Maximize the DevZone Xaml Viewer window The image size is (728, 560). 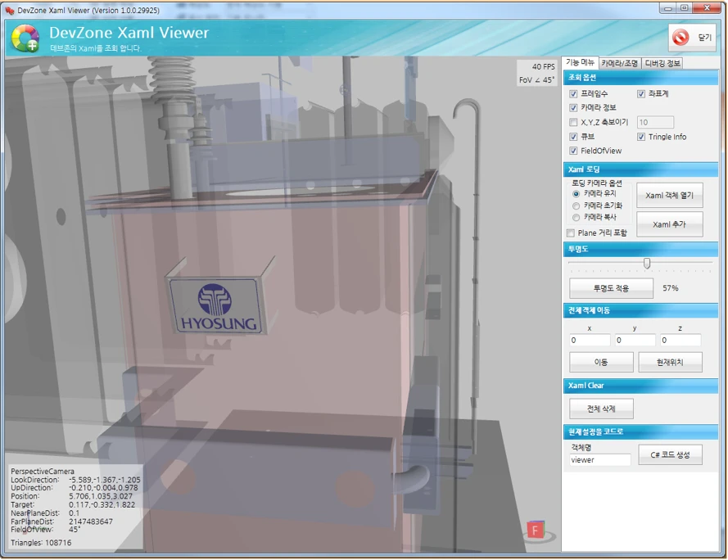[685, 8]
